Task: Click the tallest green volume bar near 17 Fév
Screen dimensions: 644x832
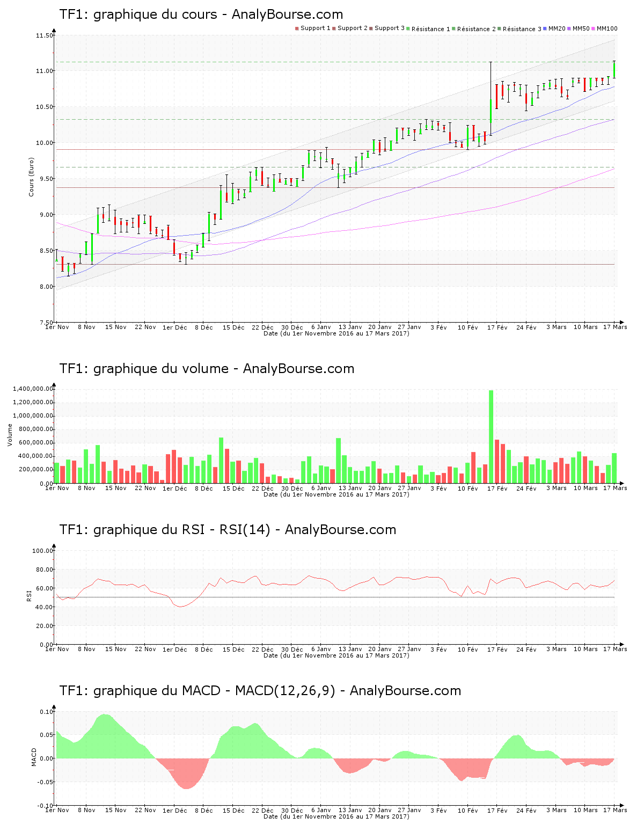Action: [491, 436]
